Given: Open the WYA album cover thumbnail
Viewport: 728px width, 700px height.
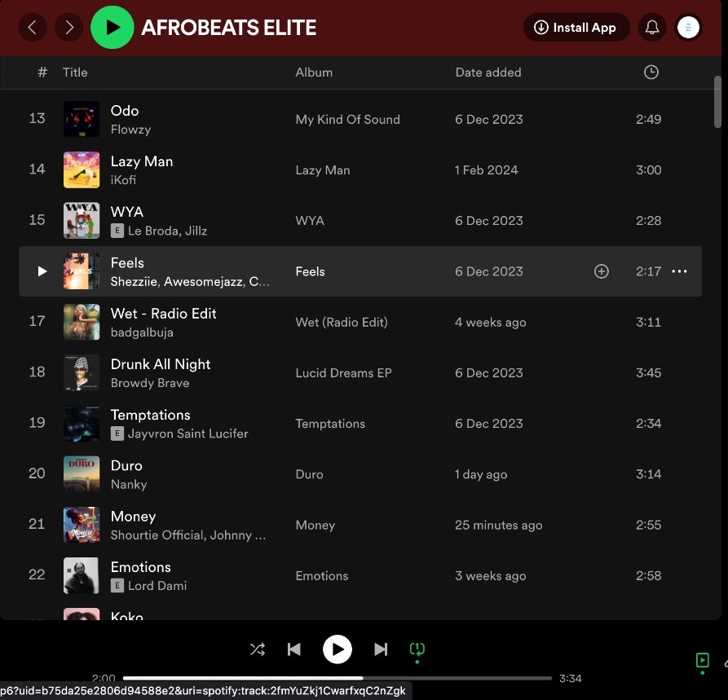Looking at the screenshot, I should pos(82,220).
